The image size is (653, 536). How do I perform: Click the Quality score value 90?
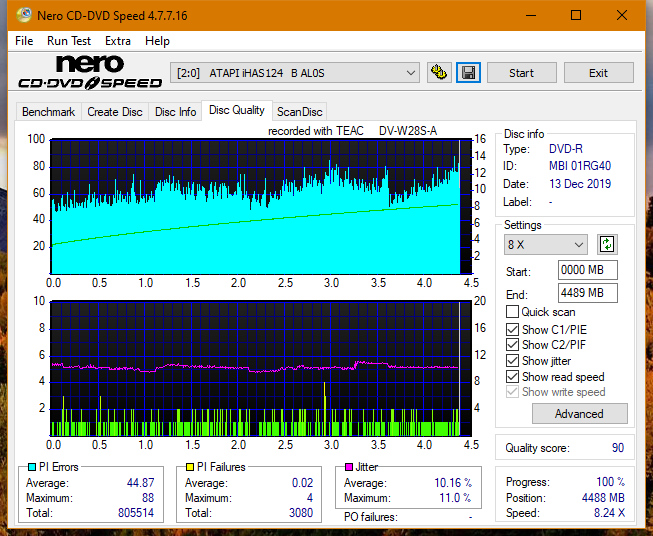coord(618,448)
